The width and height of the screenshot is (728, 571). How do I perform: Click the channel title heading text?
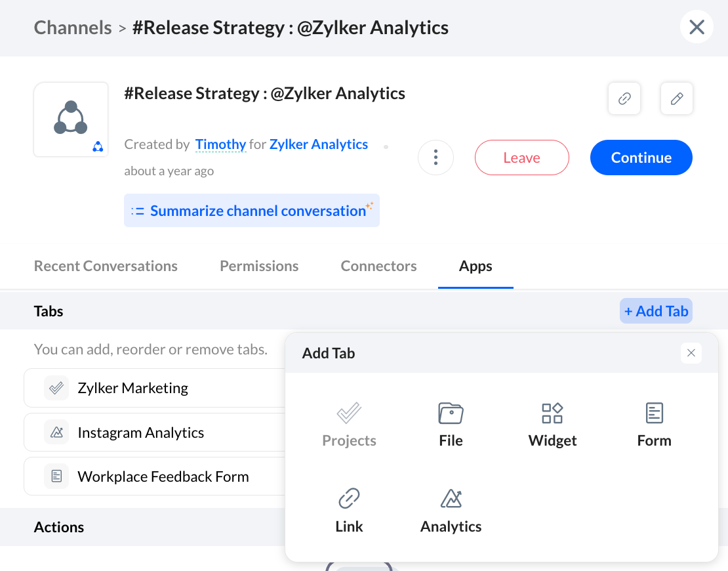[265, 93]
